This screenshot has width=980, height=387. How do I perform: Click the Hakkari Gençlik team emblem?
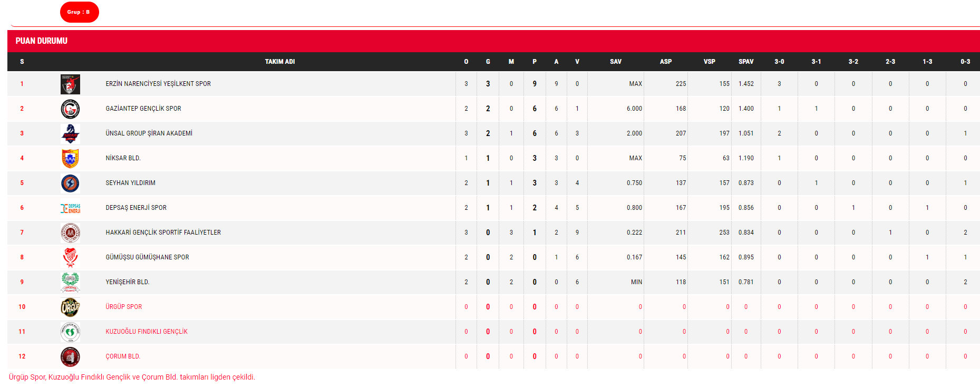70,233
